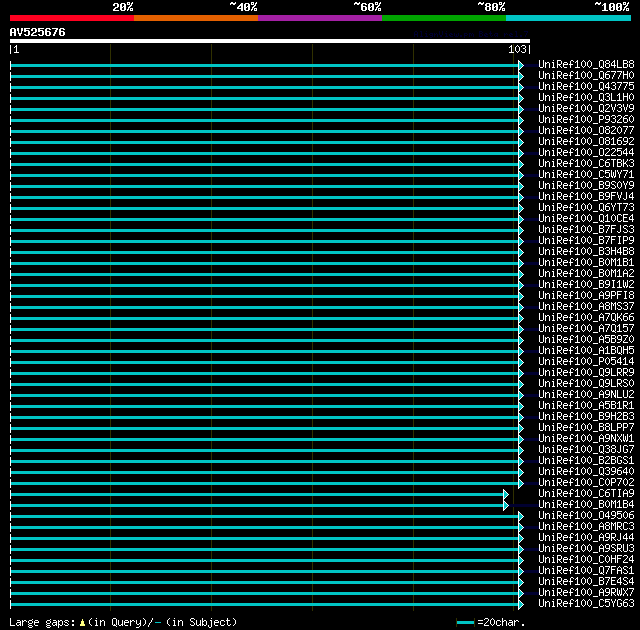The image size is (640, 630).
Task: Pick the UniRef100_Q38JG7 label
Action: [x=586, y=450]
